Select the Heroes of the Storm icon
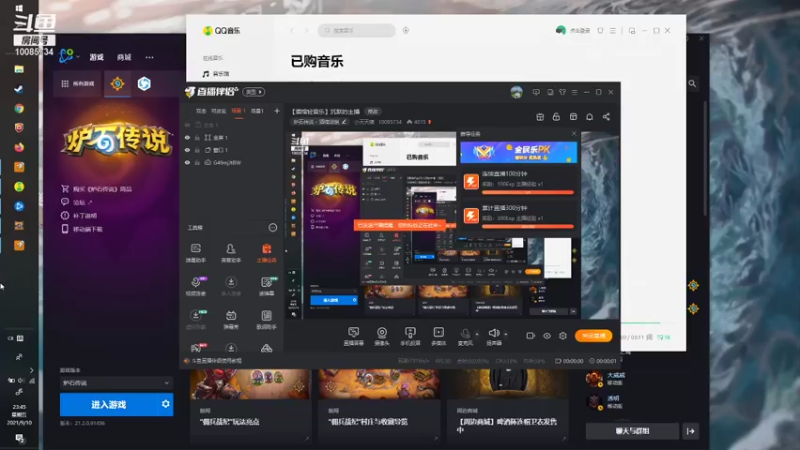The height and width of the screenshot is (450, 800). pos(144,84)
